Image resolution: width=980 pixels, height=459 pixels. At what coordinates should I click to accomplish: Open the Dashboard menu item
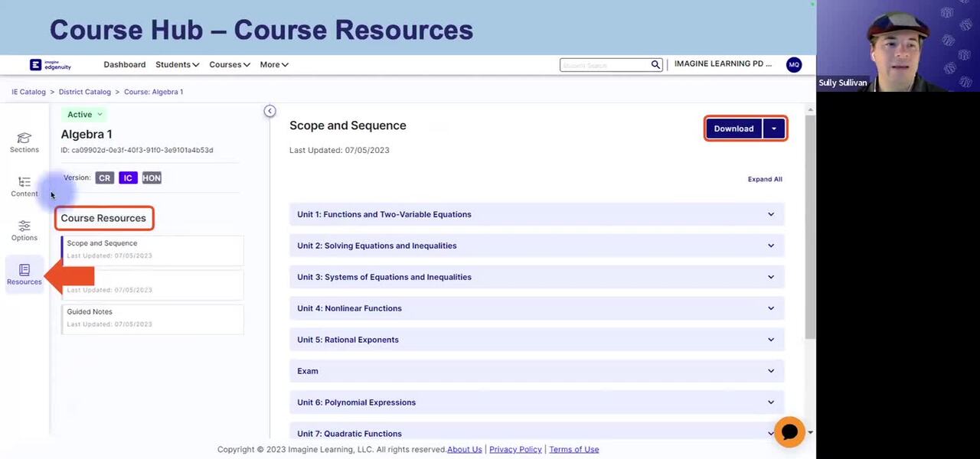(125, 65)
